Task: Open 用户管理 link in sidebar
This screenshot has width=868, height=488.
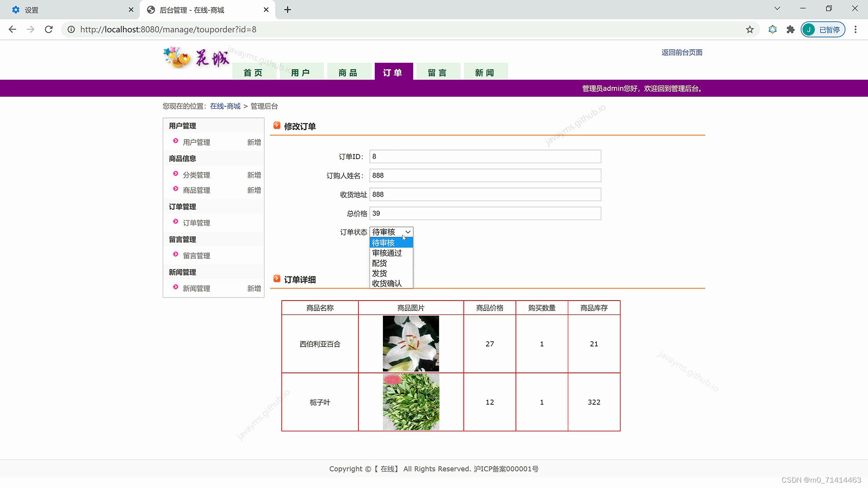Action: point(196,142)
